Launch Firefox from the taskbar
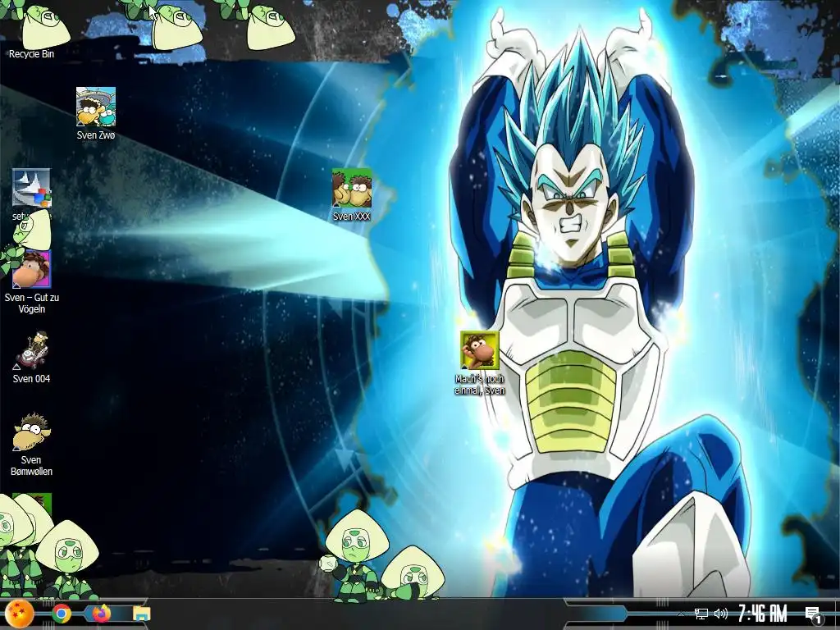 (101, 614)
